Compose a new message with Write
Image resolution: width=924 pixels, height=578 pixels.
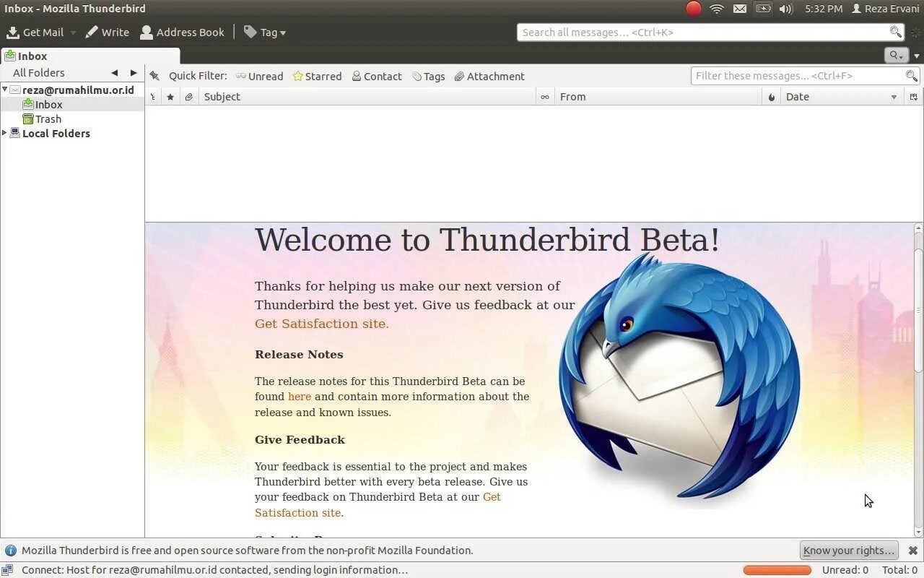click(107, 33)
